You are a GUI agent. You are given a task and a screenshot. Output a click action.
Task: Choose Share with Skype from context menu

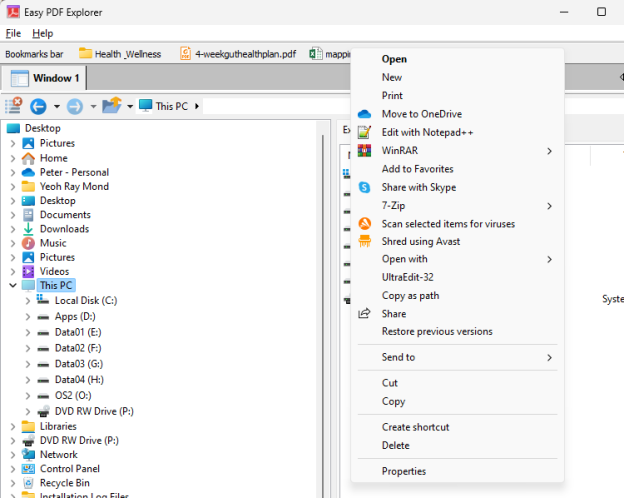[x=418, y=187]
